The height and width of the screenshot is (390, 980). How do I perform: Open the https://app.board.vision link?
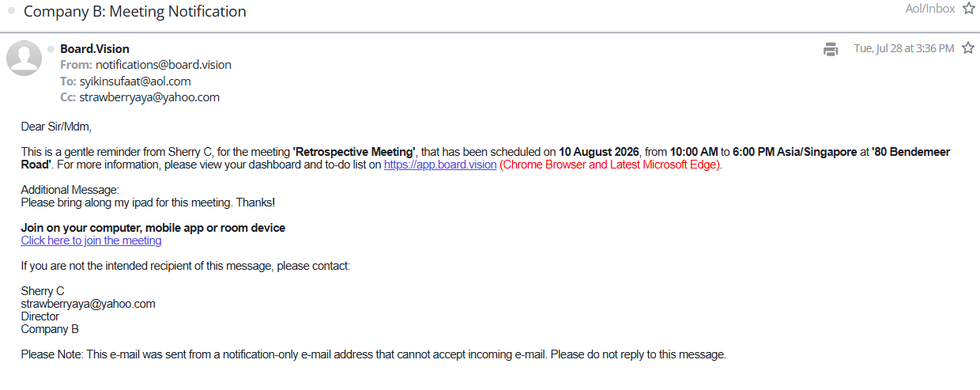[x=440, y=165]
